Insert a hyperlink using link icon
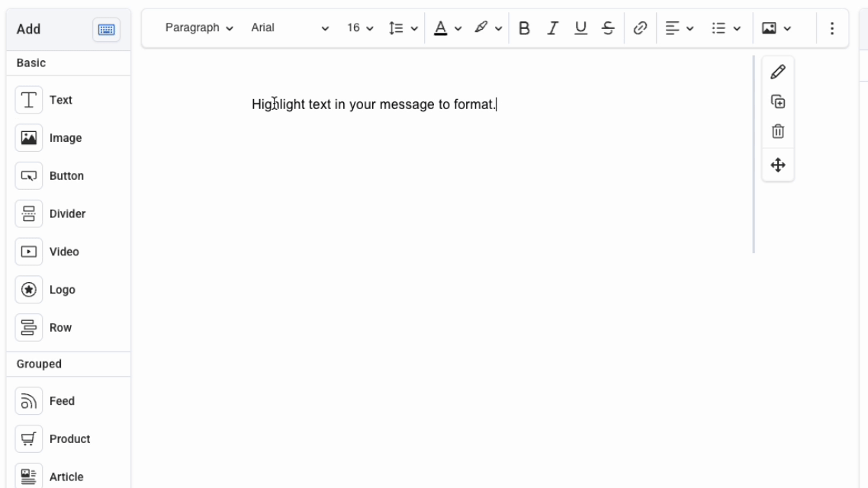868x488 pixels. click(641, 28)
